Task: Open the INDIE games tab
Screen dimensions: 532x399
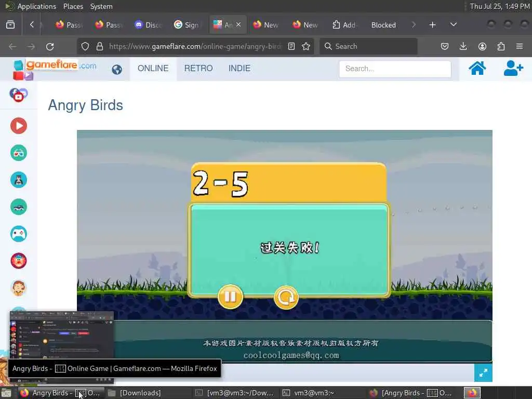Action: 239,68
